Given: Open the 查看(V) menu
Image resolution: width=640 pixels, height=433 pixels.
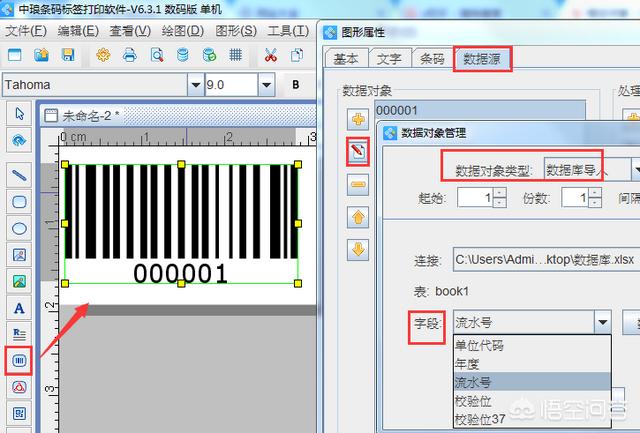Looking at the screenshot, I should (130, 31).
